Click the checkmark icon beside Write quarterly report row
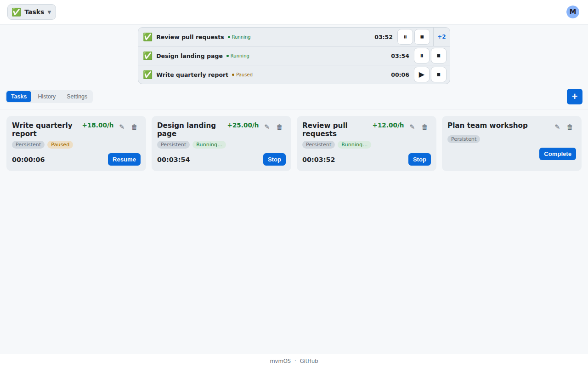588x368 pixels. pos(147,75)
